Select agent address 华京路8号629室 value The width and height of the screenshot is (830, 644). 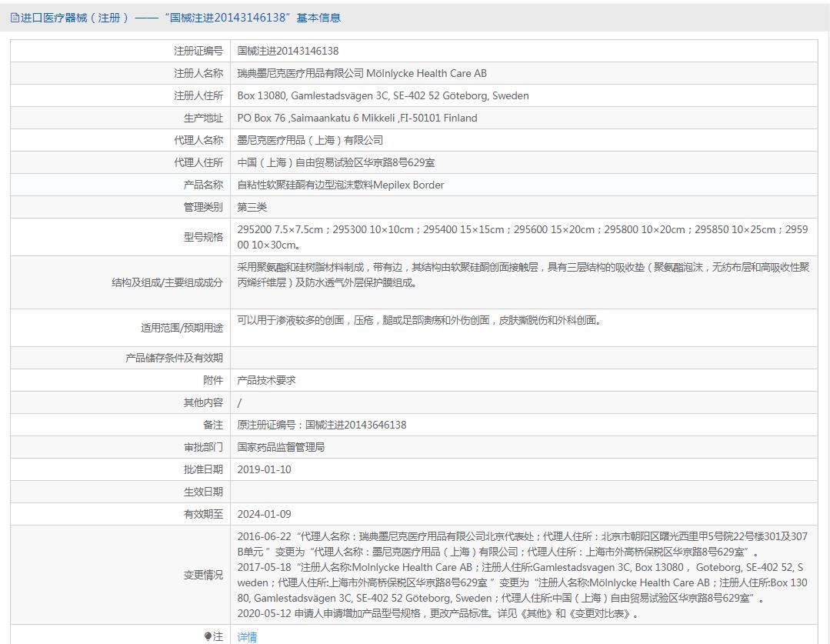[336, 162]
